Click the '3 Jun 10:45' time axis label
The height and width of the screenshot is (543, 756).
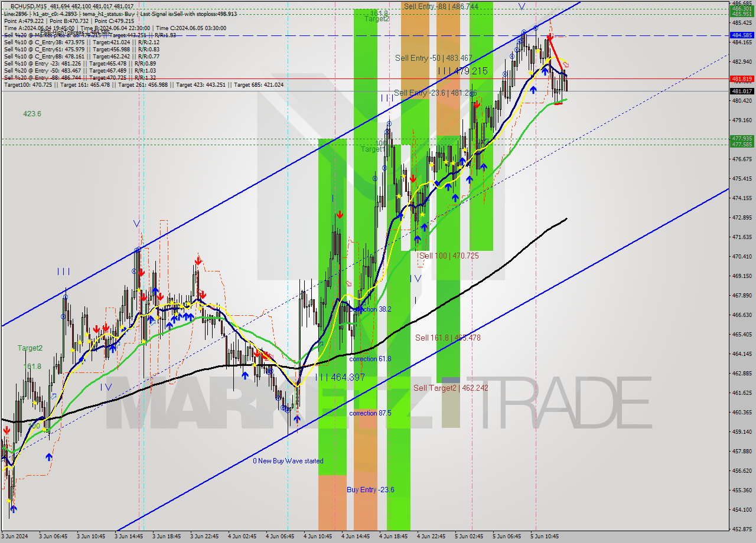pyautogui.click(x=91, y=537)
